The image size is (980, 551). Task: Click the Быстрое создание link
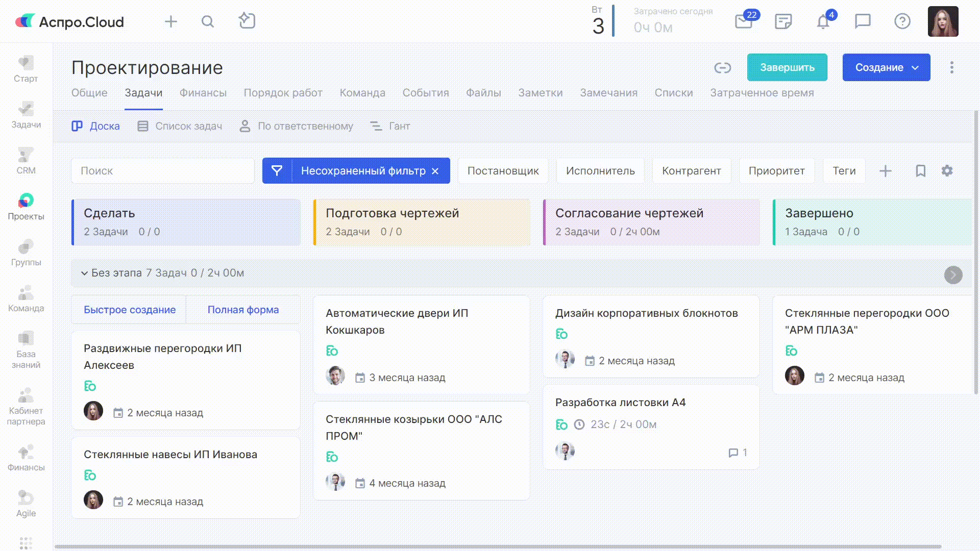[130, 310]
